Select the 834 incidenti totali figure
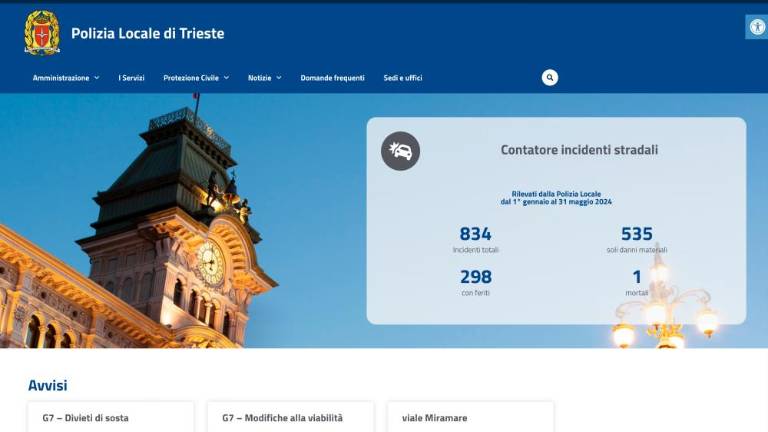768x432 pixels. click(x=475, y=234)
